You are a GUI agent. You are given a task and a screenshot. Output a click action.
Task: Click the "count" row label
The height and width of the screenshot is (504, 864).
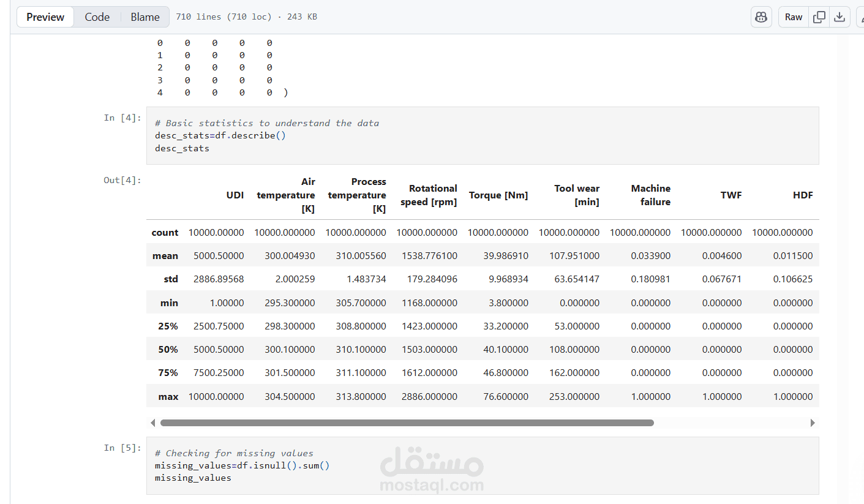(x=165, y=233)
